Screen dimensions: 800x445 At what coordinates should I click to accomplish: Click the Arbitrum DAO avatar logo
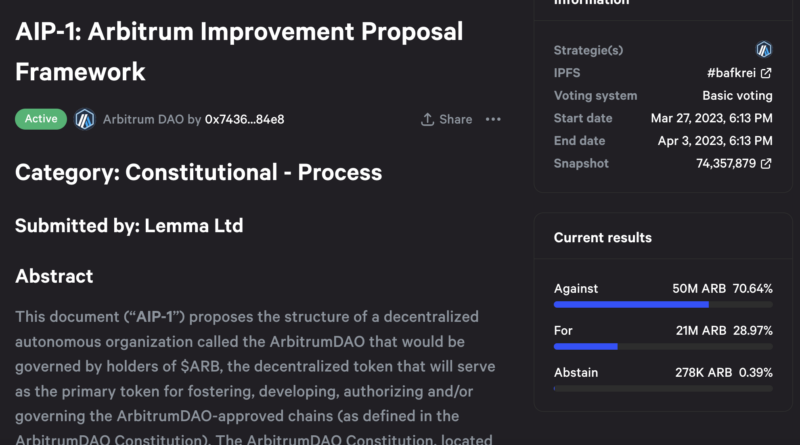pyautogui.click(x=84, y=119)
